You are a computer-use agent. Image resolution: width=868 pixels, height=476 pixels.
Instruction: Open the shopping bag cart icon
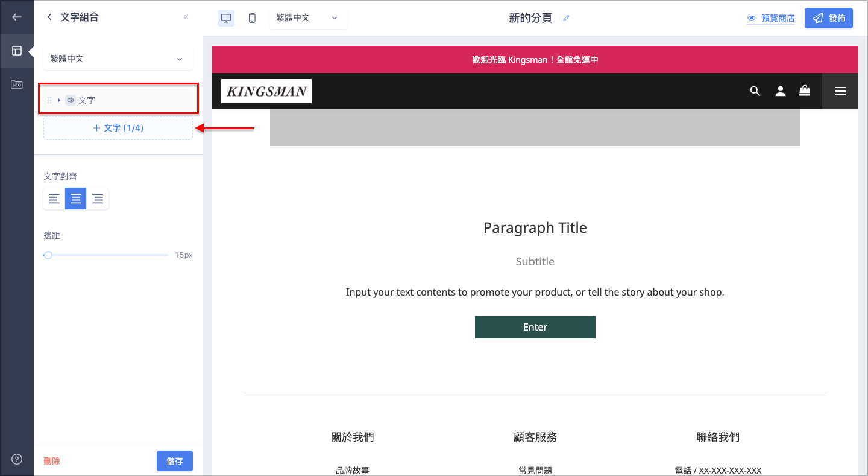coord(805,90)
